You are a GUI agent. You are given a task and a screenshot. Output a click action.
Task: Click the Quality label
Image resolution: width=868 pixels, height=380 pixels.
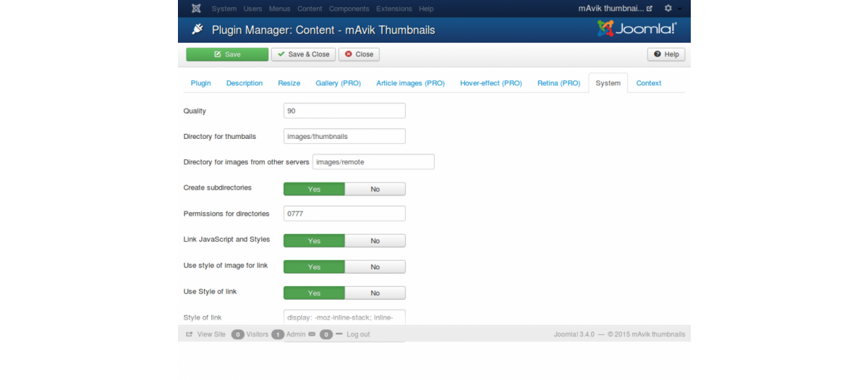pyautogui.click(x=195, y=111)
